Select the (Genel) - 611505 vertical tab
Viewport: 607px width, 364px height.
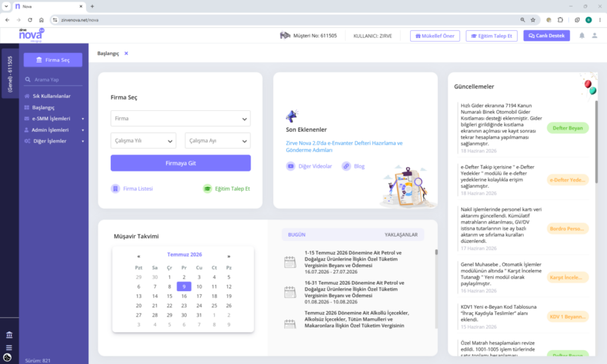coord(10,74)
